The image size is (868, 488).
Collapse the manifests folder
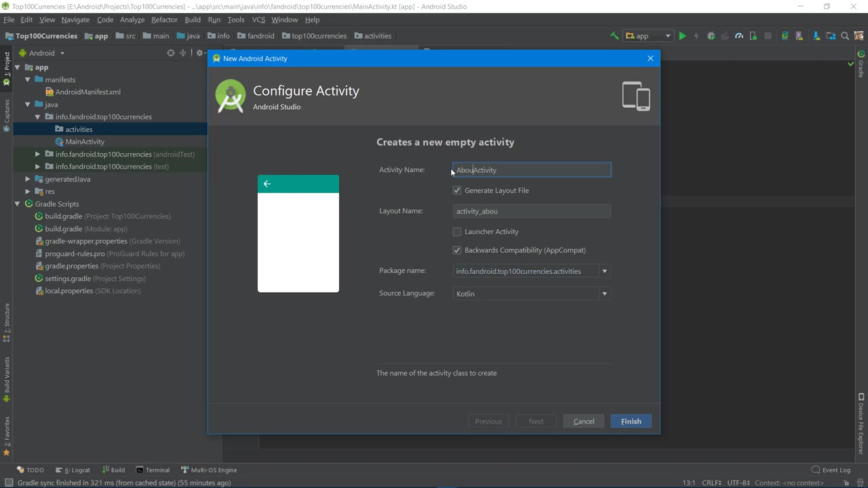click(x=28, y=79)
